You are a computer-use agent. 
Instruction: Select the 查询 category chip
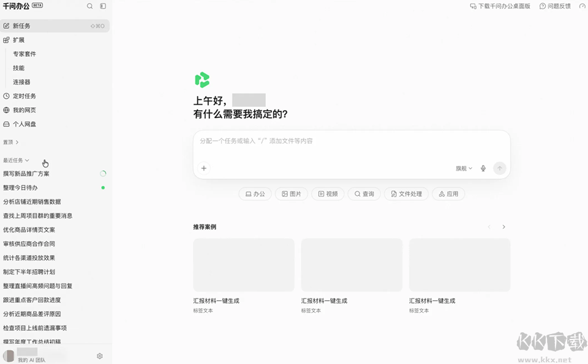(364, 194)
